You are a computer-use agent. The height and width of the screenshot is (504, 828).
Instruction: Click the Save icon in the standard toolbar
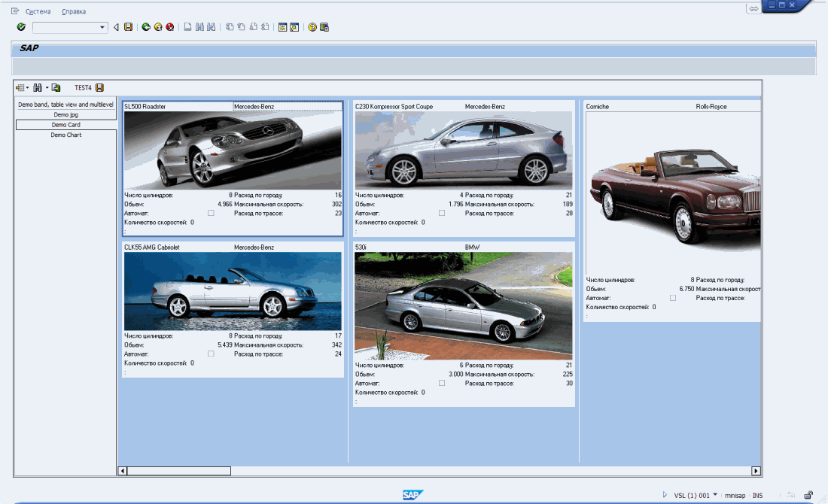128,27
